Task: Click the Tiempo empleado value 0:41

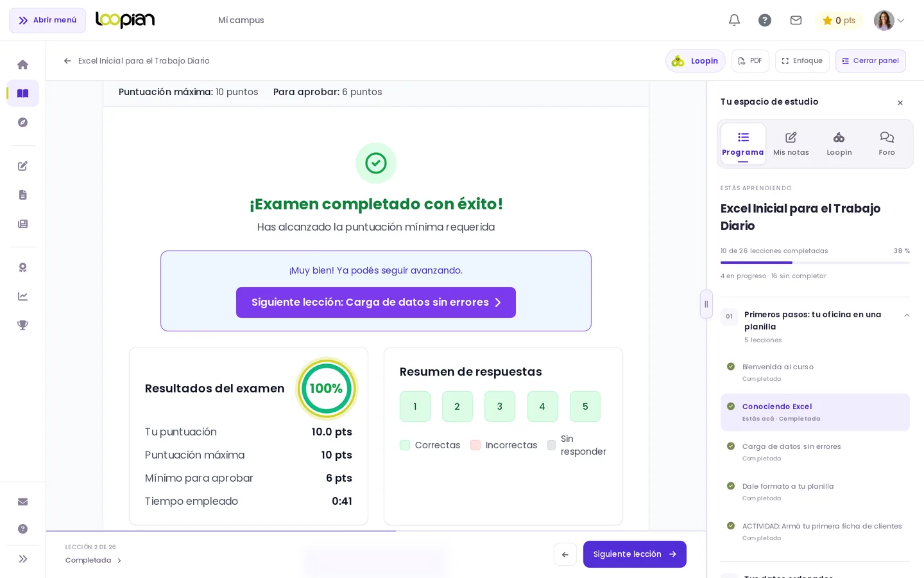Action: [x=342, y=502]
